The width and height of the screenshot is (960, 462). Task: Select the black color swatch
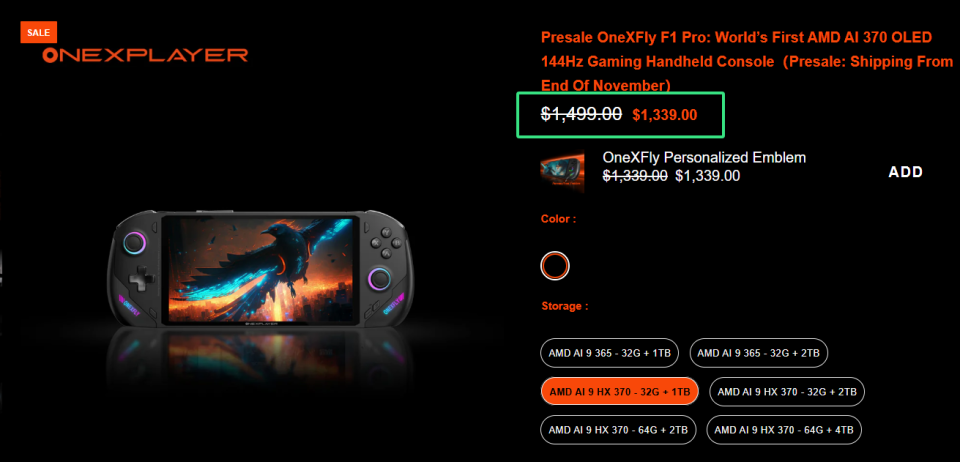tap(555, 266)
